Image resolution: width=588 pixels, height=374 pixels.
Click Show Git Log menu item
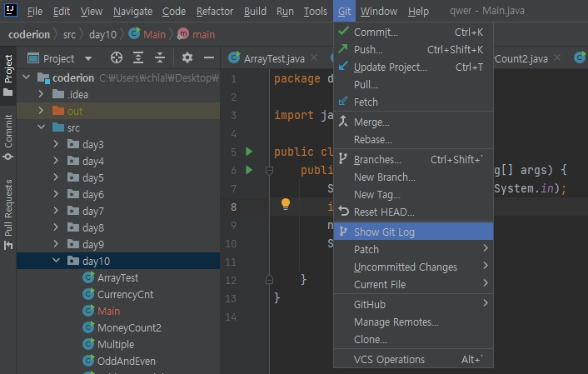coord(413,232)
